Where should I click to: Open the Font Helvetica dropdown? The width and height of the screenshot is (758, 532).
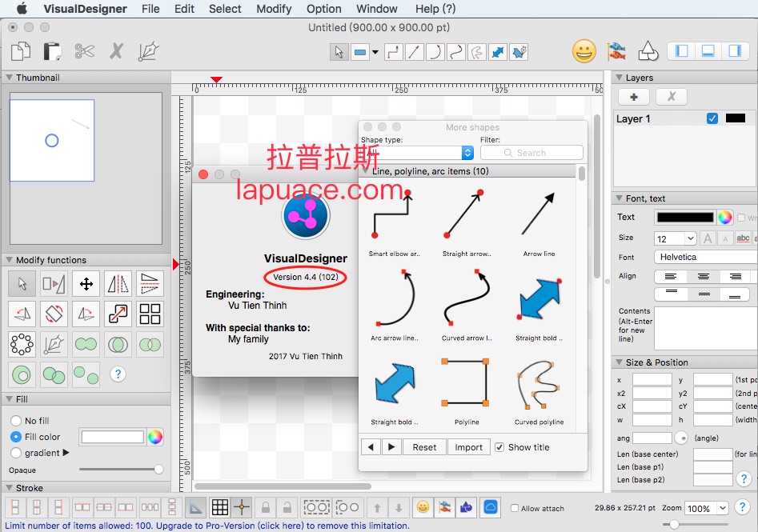pos(704,257)
